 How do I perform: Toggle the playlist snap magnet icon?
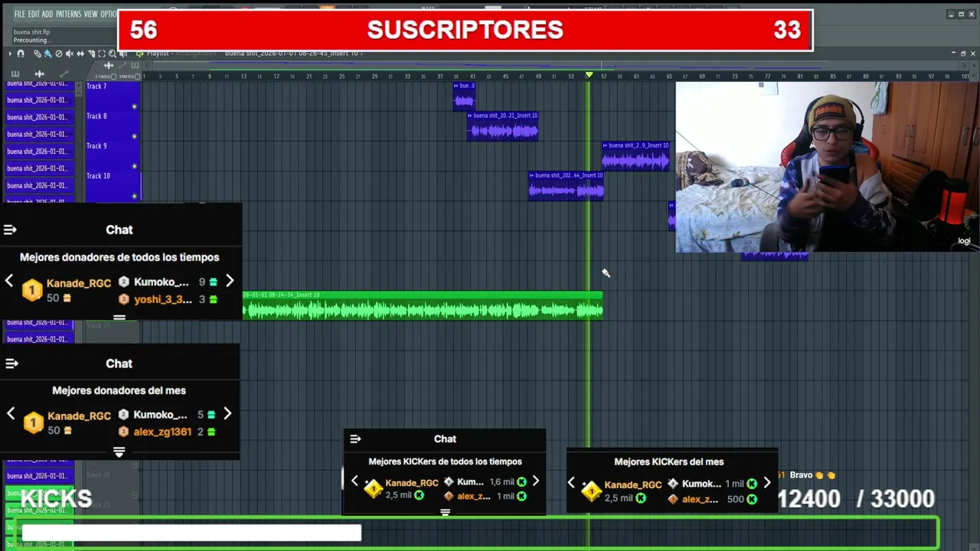(x=21, y=54)
